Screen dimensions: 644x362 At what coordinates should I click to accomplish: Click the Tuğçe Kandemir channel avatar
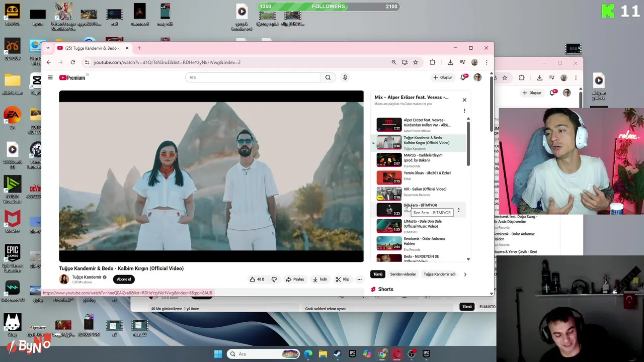[64, 279]
